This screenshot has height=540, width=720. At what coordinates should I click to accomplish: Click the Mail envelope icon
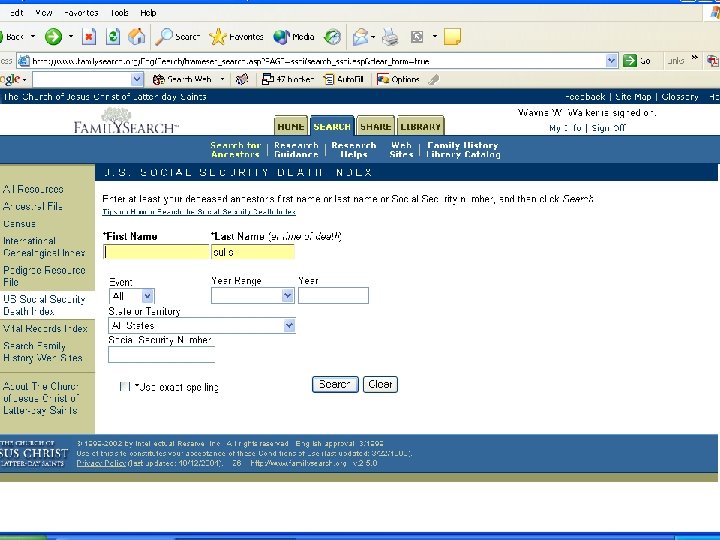(361, 37)
